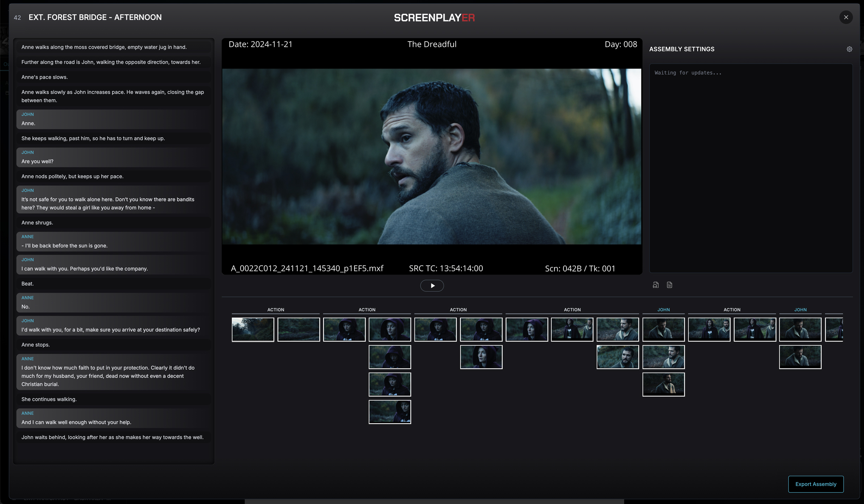Image resolution: width=864 pixels, height=504 pixels.
Task: Click the third ACTION segment header
Action: 458,310
